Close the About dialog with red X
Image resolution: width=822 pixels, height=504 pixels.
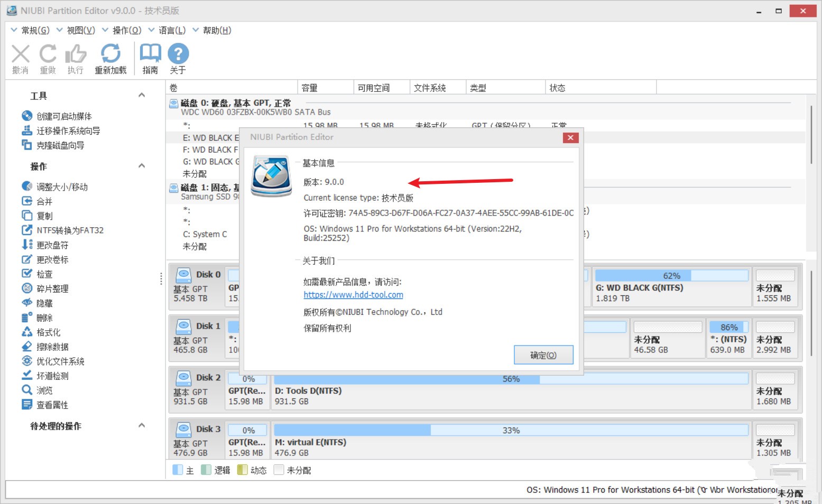(570, 137)
